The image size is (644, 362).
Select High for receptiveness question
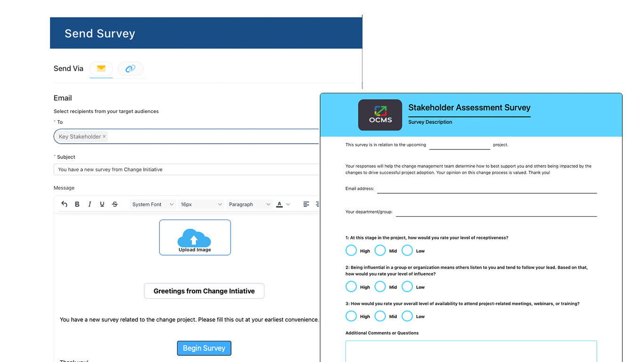pyautogui.click(x=351, y=250)
